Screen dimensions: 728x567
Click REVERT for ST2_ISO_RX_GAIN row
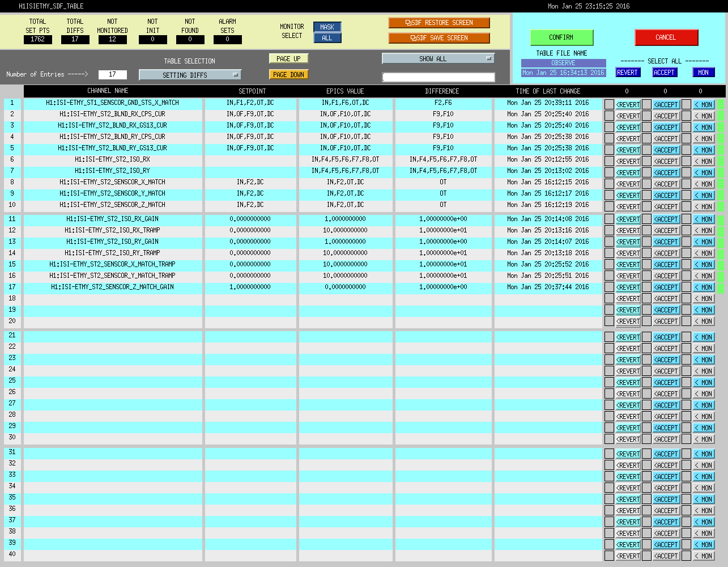(x=628, y=219)
